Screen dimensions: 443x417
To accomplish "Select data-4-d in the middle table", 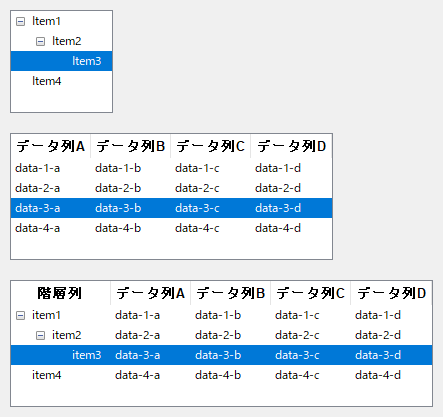I will pyautogui.click(x=278, y=228).
